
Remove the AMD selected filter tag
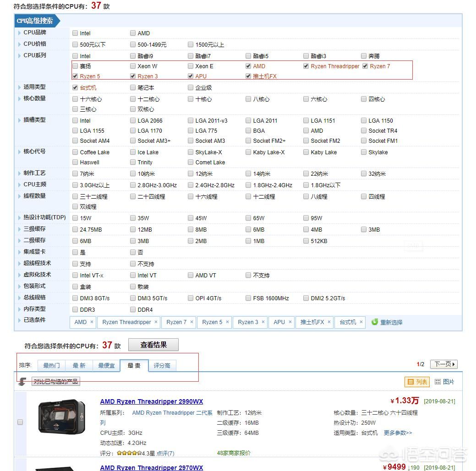point(92,322)
